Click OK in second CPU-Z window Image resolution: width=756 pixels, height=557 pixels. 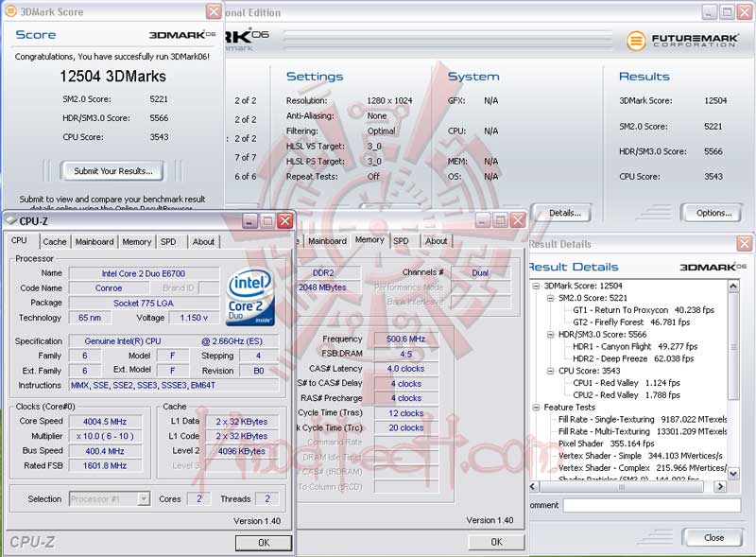pyautogui.click(x=497, y=542)
